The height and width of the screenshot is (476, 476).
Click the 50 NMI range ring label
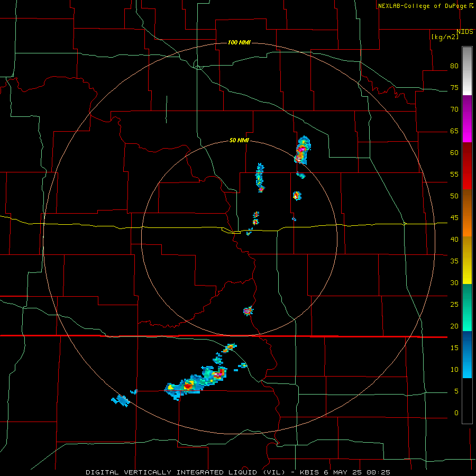click(x=239, y=140)
